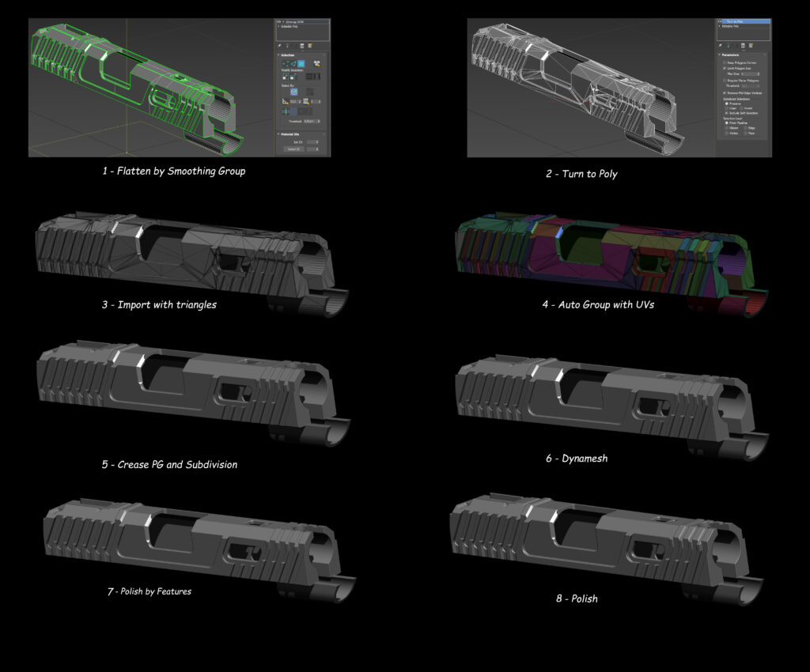
Task: Click the Planar Angle value spinner
Action: coord(295,102)
